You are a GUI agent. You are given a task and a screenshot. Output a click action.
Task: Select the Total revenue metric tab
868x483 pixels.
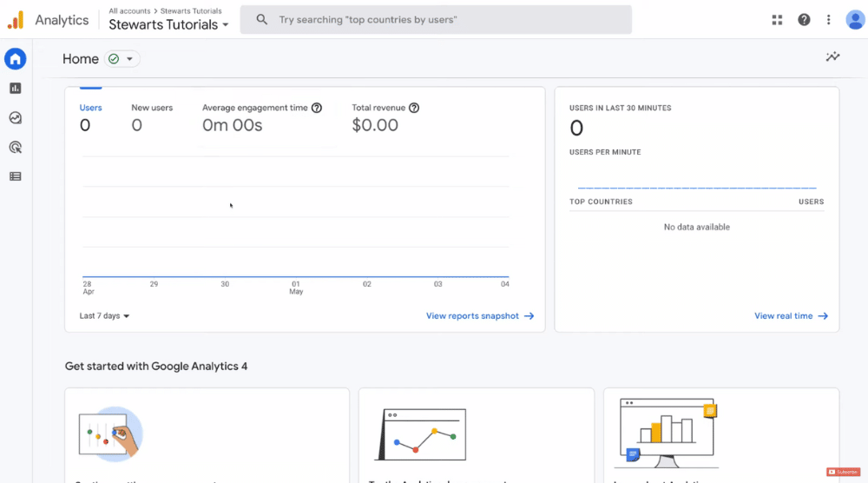pos(385,117)
